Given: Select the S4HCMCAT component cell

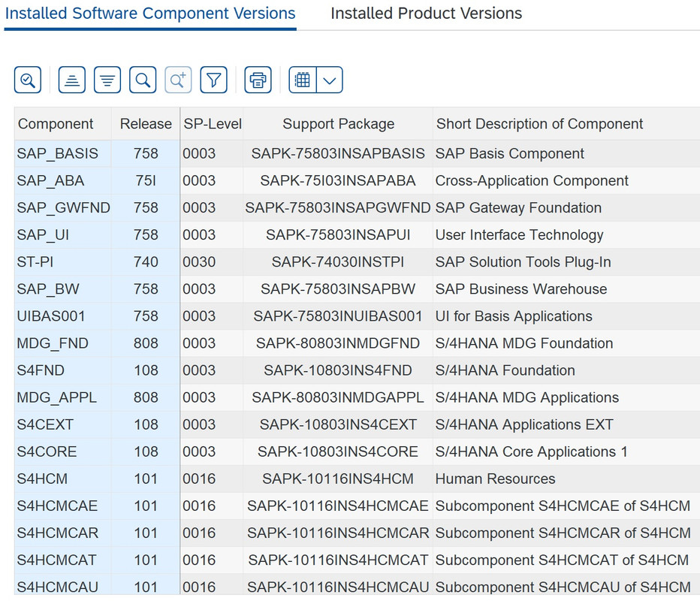Looking at the screenshot, I should coord(63,560).
